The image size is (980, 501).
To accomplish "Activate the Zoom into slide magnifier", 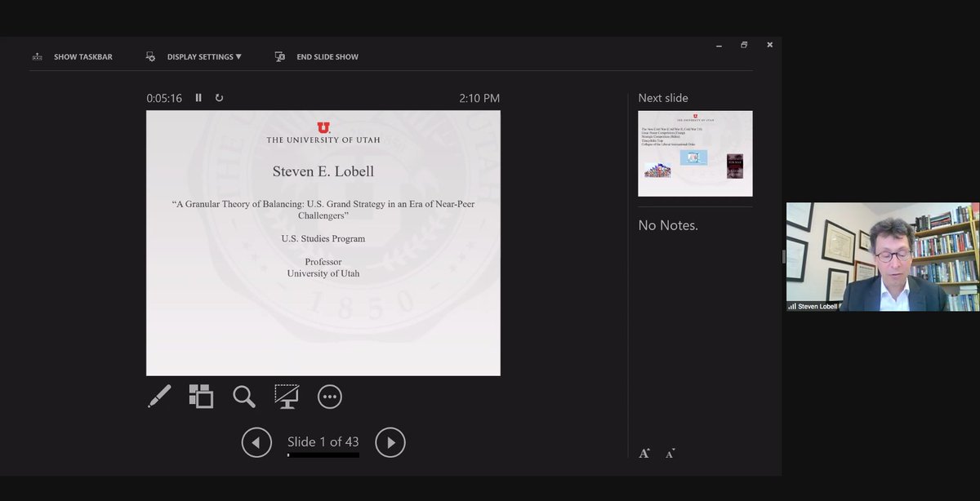I will [244, 397].
